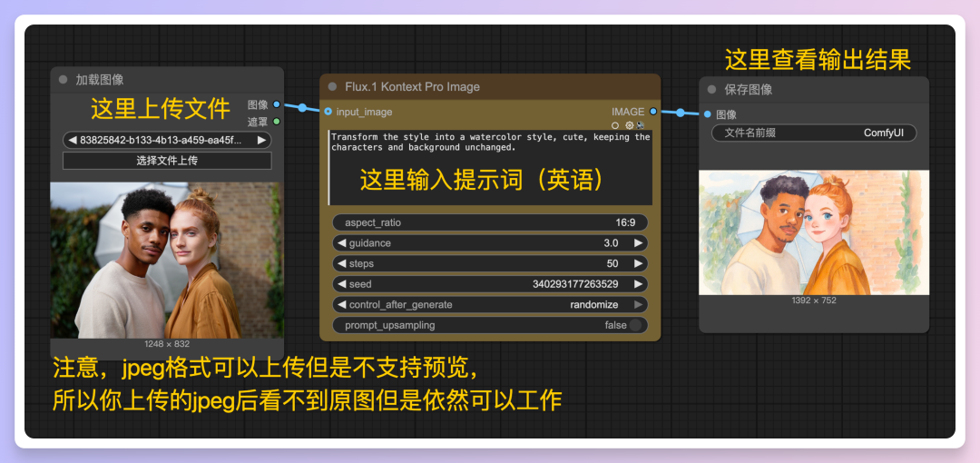This screenshot has width=980, height=463.
Task: Collapse the 保存图像 node via its gray dot
Action: click(x=711, y=90)
